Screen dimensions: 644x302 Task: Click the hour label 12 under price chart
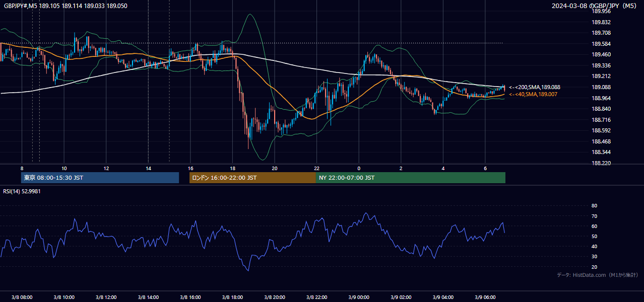106,168
